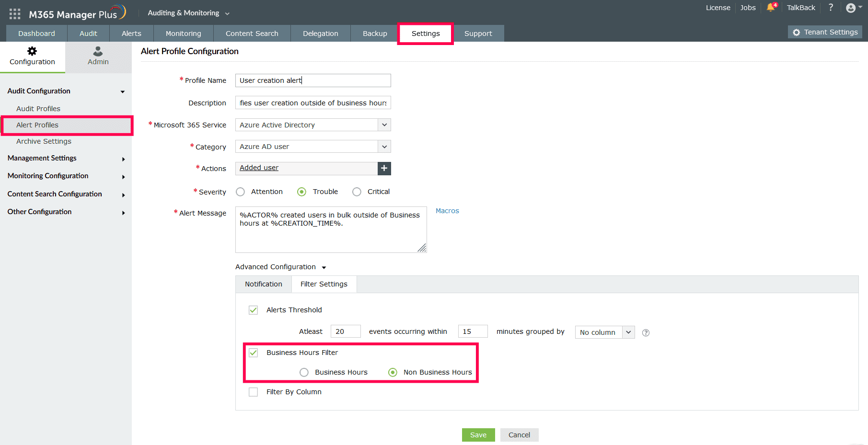
Task: Select the Filter Settings tab
Action: click(x=324, y=284)
